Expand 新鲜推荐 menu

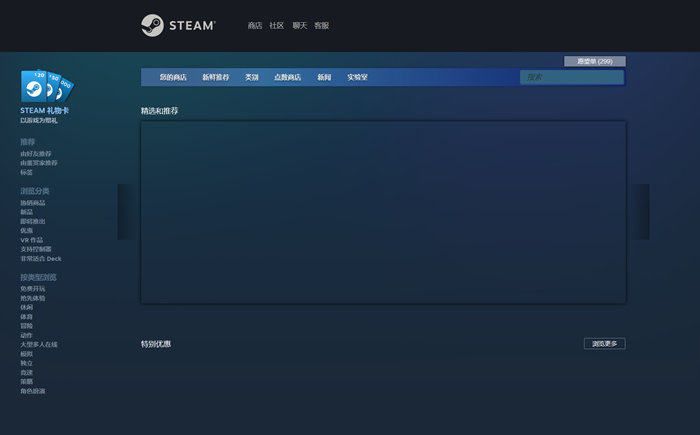click(215, 77)
